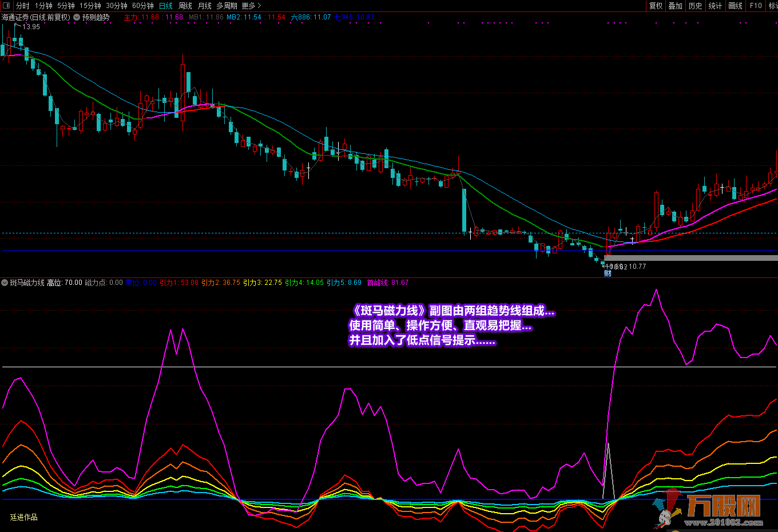The image size is (778, 532).
Task: Click the 叠加 overlay button
Action: (676, 6)
